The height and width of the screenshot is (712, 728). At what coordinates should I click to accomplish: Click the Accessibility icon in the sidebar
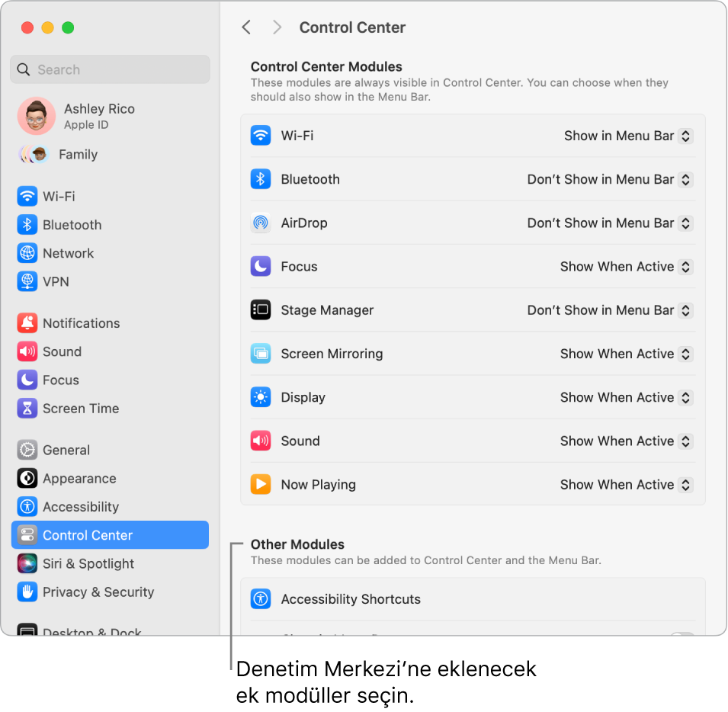coord(27,506)
